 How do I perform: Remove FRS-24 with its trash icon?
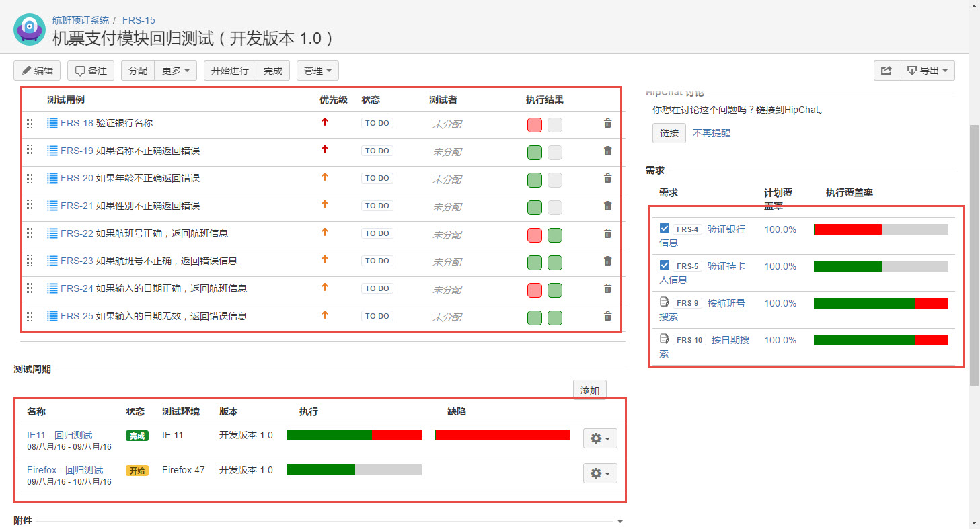(607, 288)
